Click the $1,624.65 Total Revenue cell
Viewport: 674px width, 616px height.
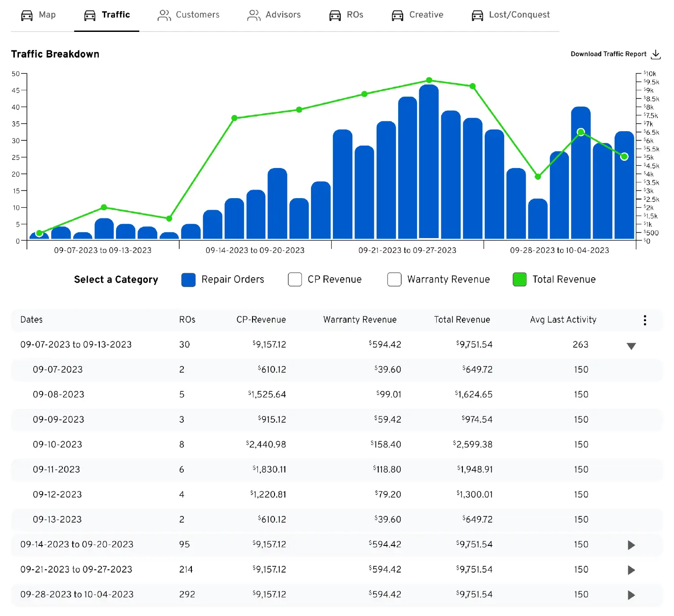pyautogui.click(x=474, y=394)
